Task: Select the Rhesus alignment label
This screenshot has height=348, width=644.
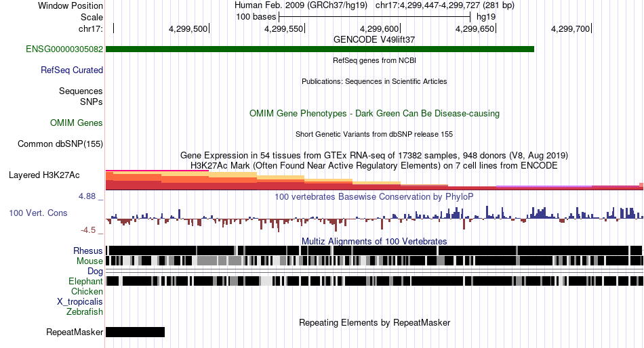Action: point(88,251)
